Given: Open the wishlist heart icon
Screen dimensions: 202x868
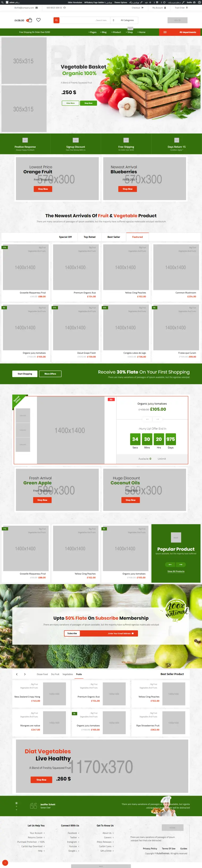Looking at the screenshot, I should 38,20.
